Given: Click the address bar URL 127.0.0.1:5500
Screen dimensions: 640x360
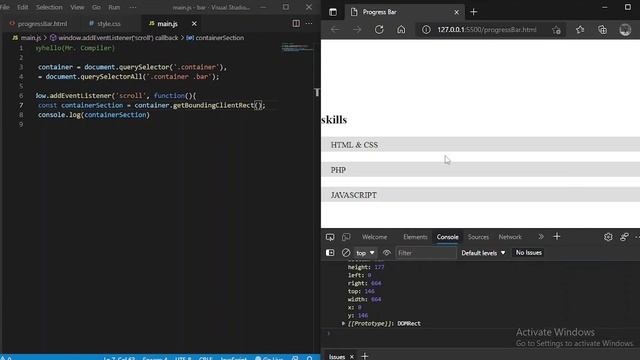Looking at the screenshot, I should point(487,30).
